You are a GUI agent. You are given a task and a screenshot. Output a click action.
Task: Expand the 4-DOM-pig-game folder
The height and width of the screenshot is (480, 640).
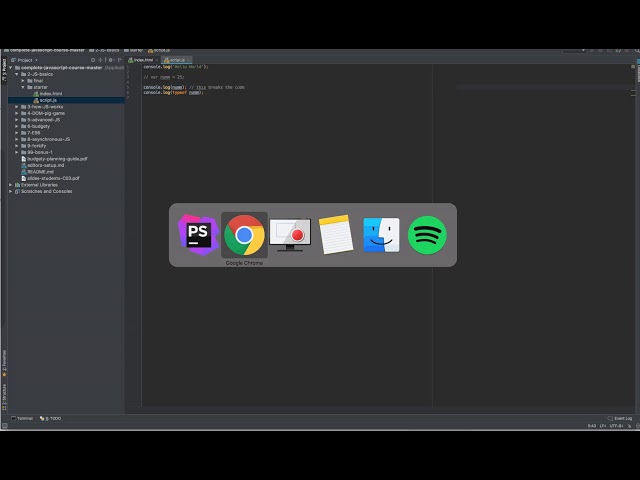17,113
